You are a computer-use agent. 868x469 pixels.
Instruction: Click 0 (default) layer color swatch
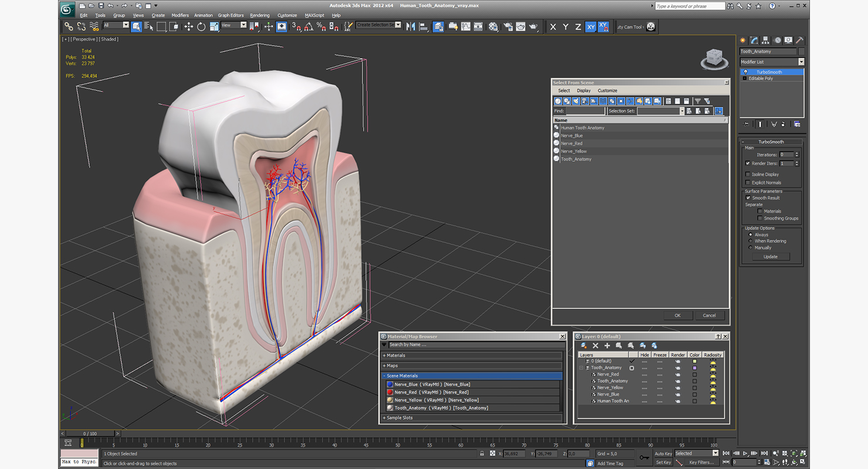(x=694, y=361)
